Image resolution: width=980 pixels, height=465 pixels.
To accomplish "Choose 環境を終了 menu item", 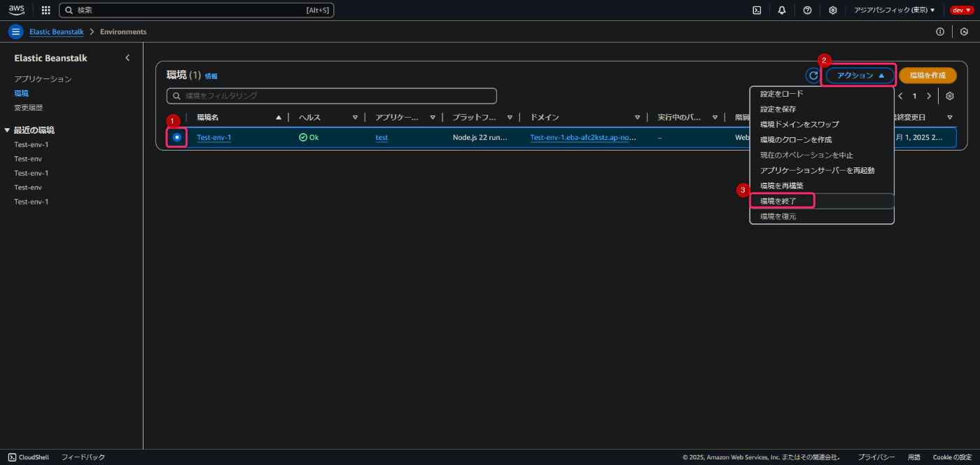I will click(x=822, y=201).
